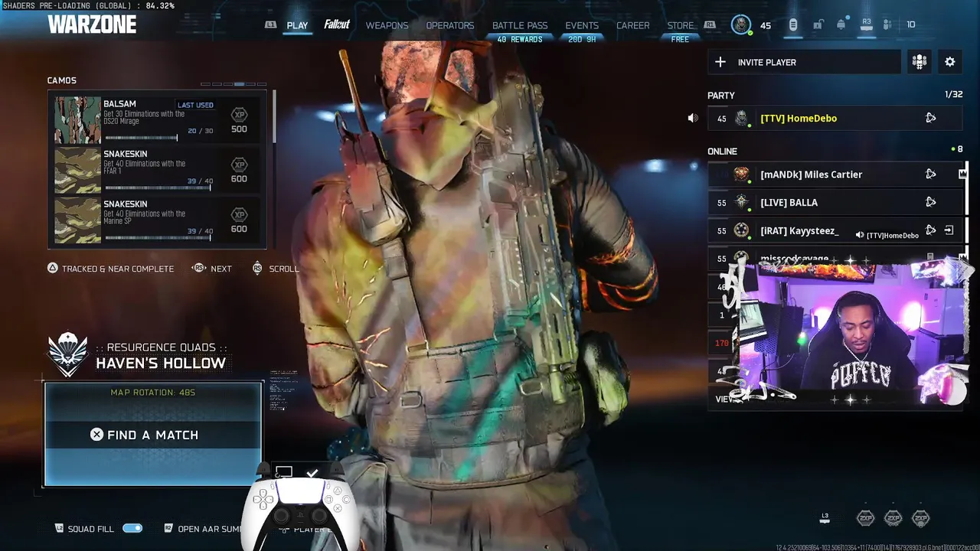This screenshot has height=551, width=980.
Task: Click the TRACKED & NEAR COMPLETE prompt
Action: point(111,269)
